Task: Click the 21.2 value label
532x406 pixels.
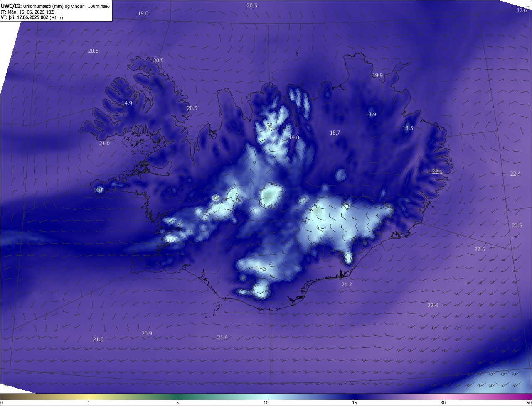Action: point(347,285)
